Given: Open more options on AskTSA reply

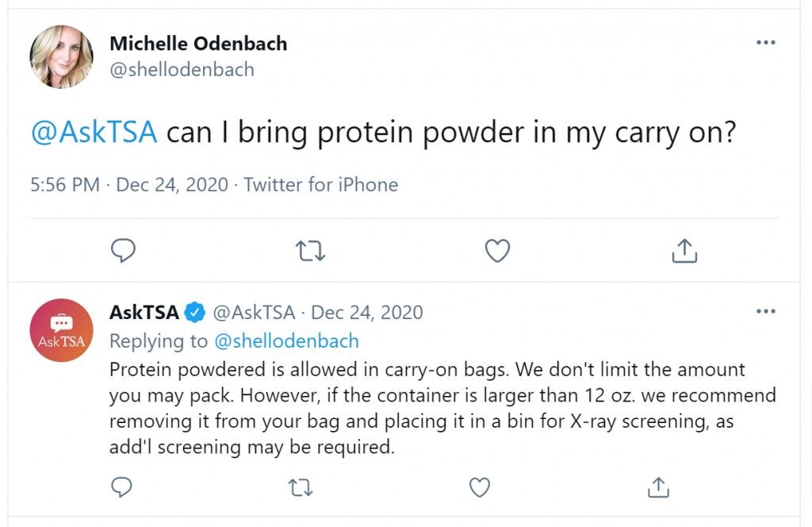Looking at the screenshot, I should [x=766, y=311].
